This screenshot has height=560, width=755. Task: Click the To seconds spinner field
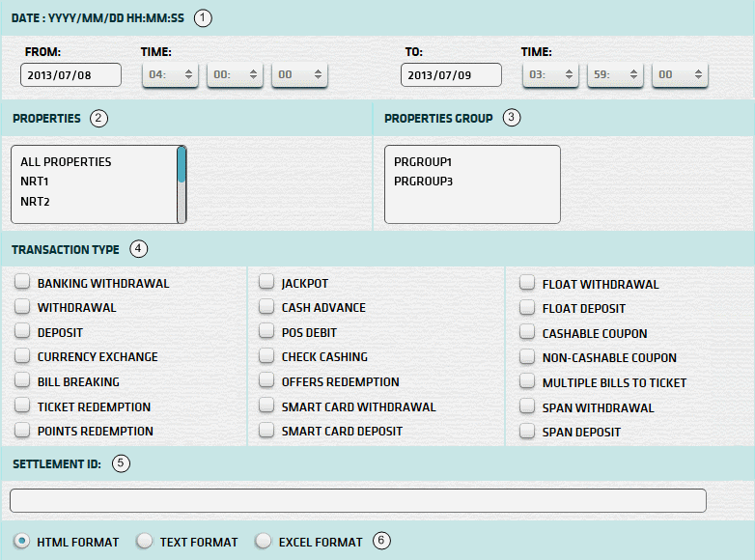point(680,75)
